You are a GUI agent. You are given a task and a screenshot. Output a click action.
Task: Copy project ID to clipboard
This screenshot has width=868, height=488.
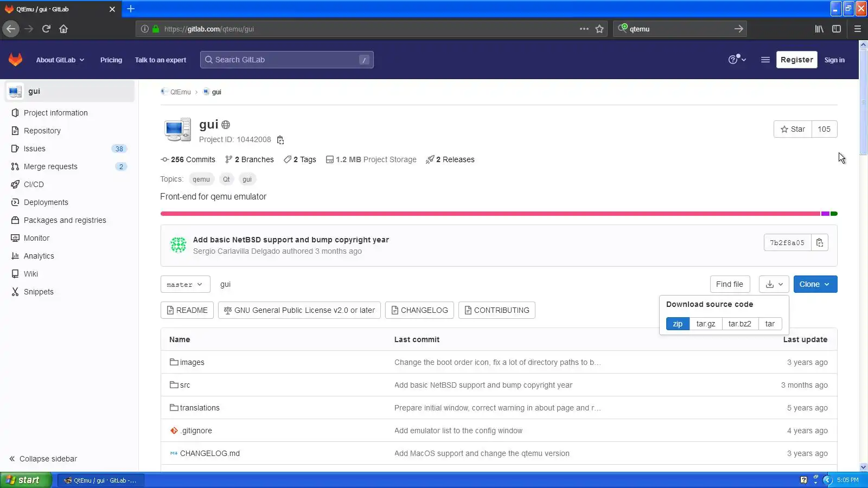(x=280, y=140)
